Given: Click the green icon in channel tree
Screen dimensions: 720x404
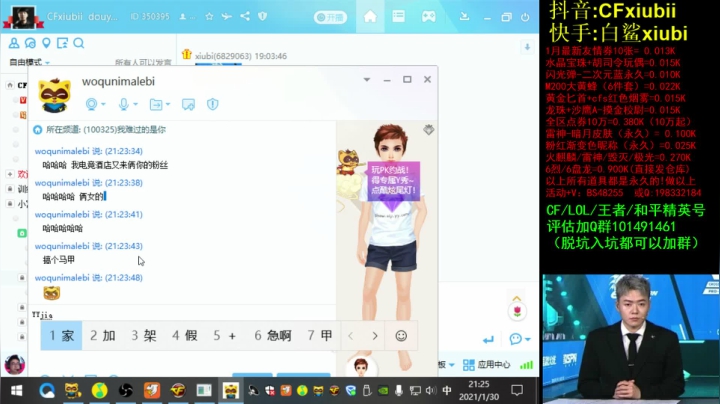Looking at the screenshot, I should [x=22, y=233].
